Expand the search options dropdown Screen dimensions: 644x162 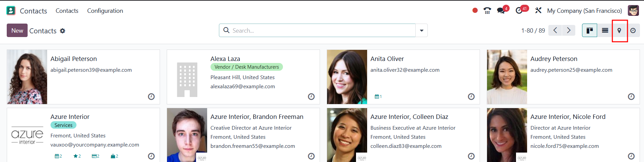[x=421, y=31]
